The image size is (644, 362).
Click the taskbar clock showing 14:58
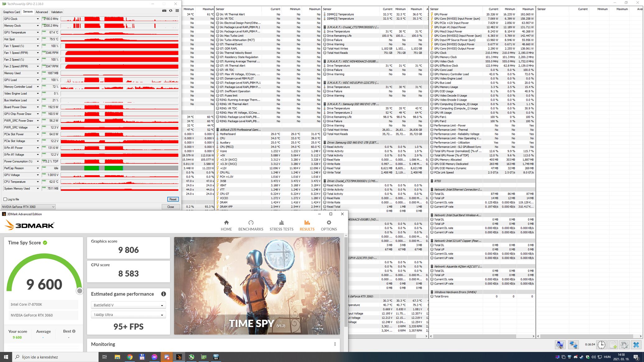[x=621, y=357]
